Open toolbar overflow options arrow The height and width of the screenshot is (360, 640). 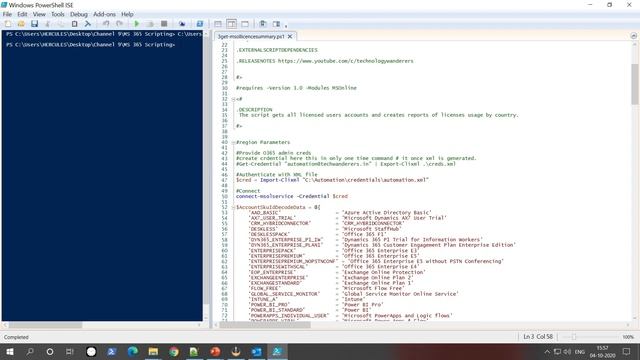(286, 26)
